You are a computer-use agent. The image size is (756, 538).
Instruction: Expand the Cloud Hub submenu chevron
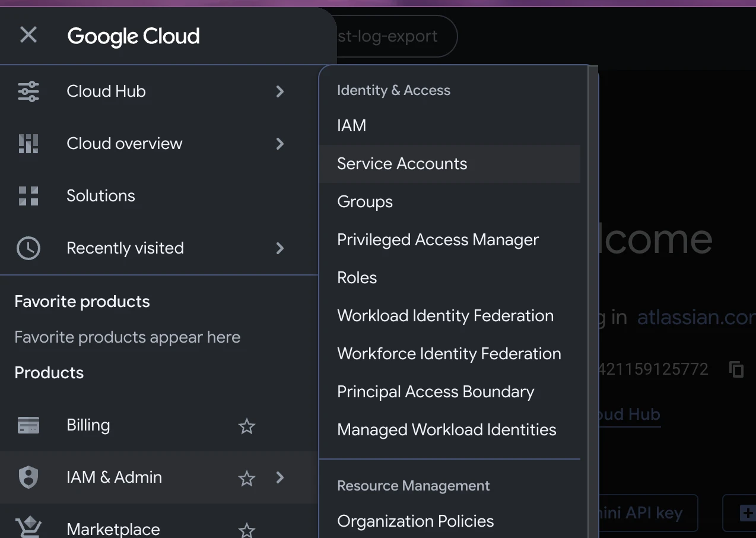[280, 91]
